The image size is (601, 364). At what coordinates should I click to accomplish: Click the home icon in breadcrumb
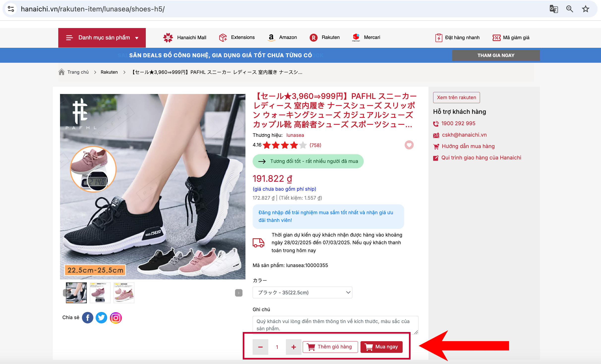tap(61, 72)
